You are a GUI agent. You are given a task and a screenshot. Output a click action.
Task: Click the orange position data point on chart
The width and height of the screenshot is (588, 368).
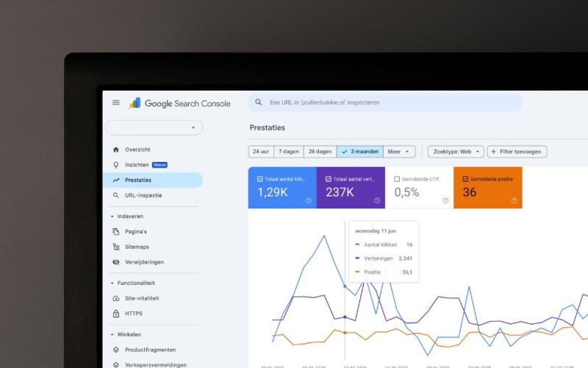pyautogui.click(x=345, y=333)
